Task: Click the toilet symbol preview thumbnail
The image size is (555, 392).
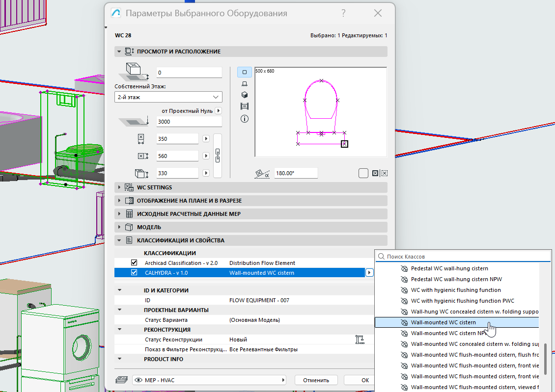Action: click(321, 112)
